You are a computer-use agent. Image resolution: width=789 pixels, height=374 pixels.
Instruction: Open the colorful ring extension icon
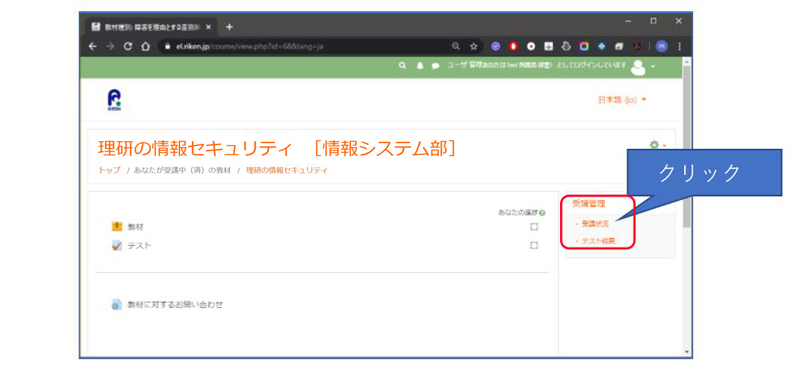[x=584, y=46]
